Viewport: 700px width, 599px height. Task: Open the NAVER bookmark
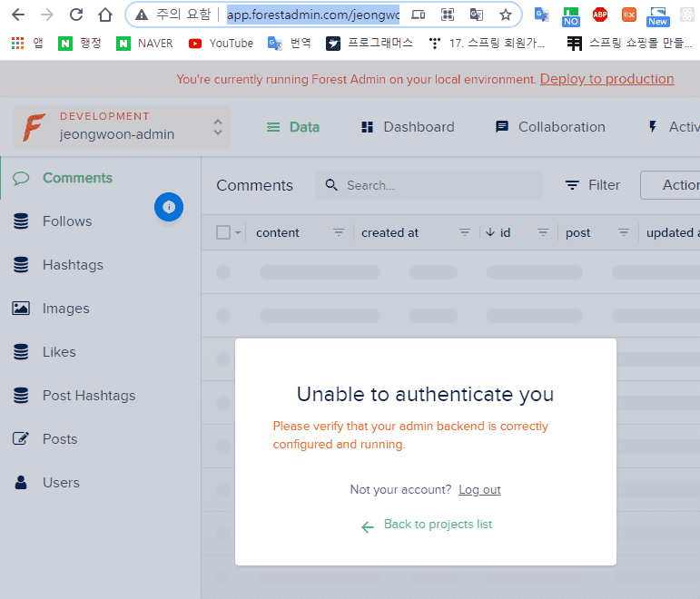(144, 44)
